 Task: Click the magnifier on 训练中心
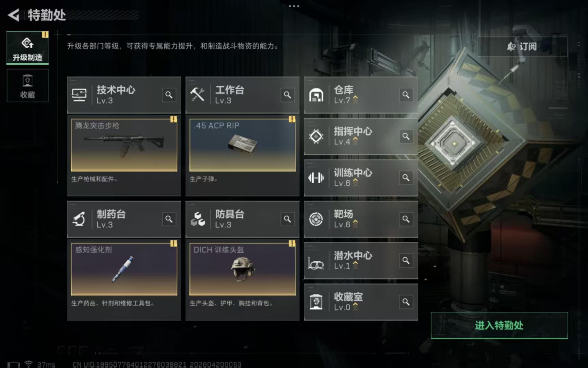coord(406,178)
